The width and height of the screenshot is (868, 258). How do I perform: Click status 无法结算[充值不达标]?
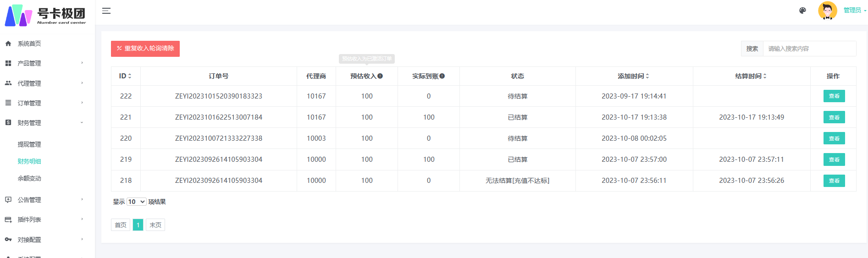point(517,181)
